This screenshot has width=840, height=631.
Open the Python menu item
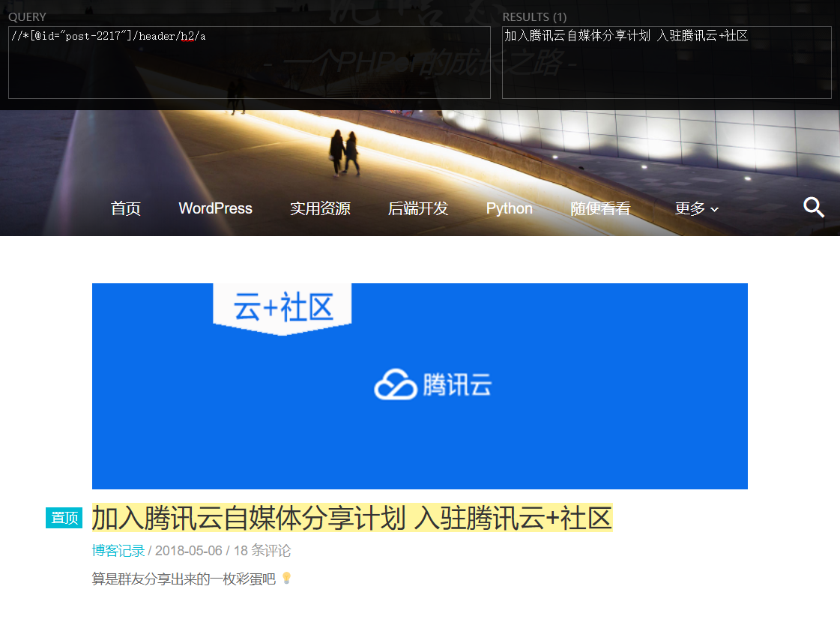(509, 208)
